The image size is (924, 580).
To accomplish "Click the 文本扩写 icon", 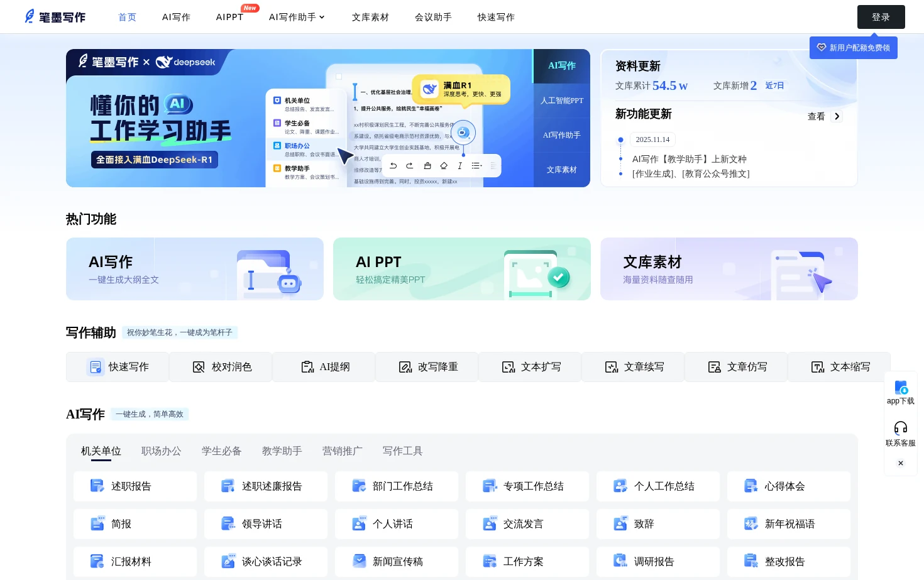I will tap(509, 367).
